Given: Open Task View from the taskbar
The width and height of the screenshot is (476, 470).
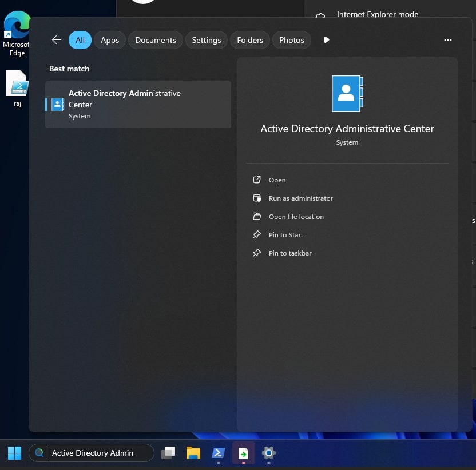Looking at the screenshot, I should click(168, 453).
